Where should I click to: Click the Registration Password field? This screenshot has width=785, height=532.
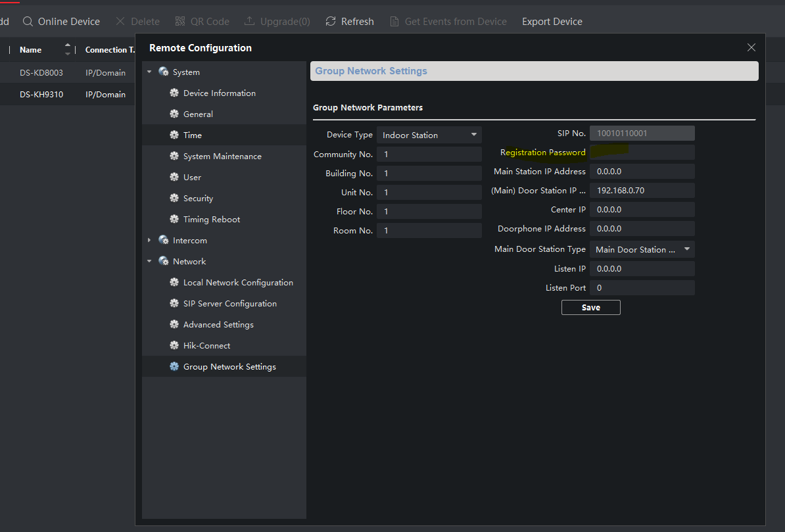tap(642, 153)
